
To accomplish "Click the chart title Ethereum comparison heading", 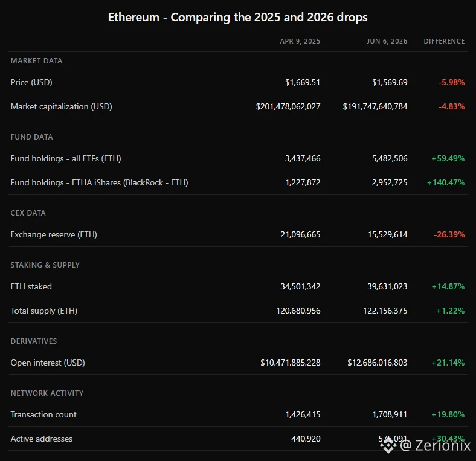I will 237,18.
